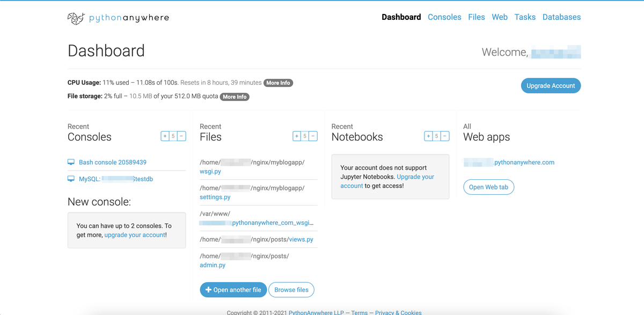
Task: Open the Browse files button
Action: [291, 290]
